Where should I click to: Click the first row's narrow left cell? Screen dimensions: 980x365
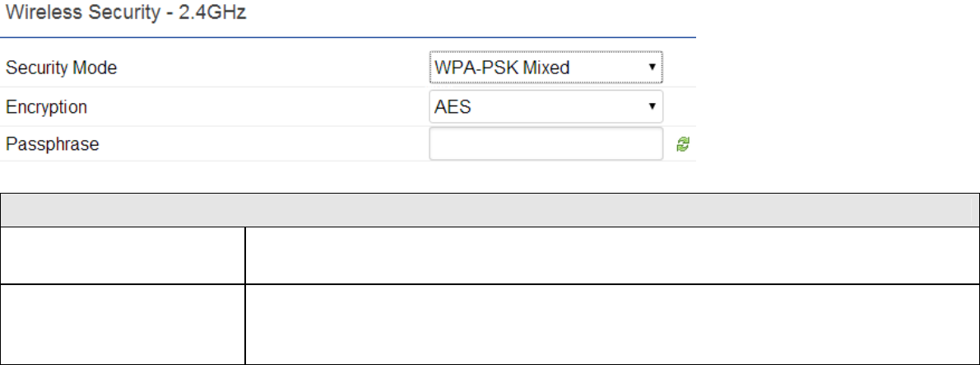123,255
